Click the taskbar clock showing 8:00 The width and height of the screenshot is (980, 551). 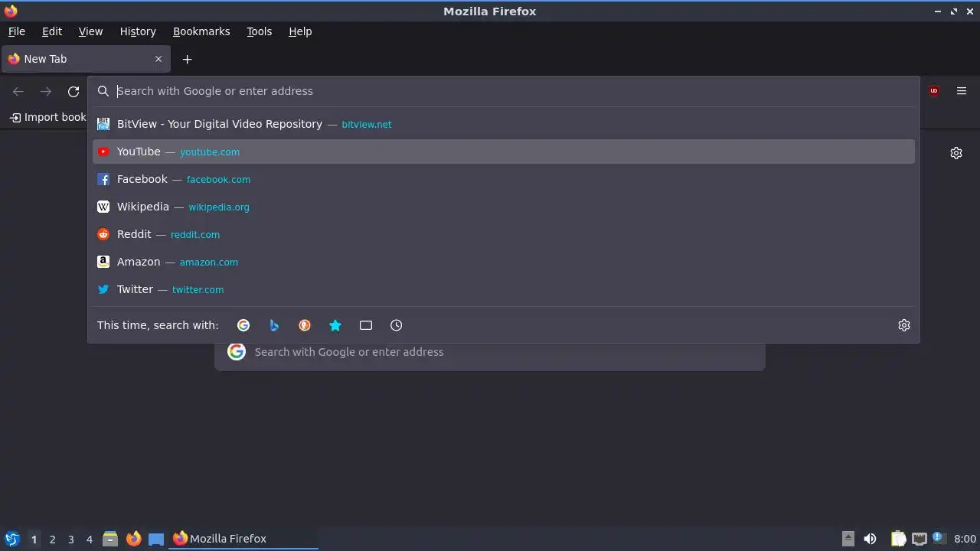point(965,539)
